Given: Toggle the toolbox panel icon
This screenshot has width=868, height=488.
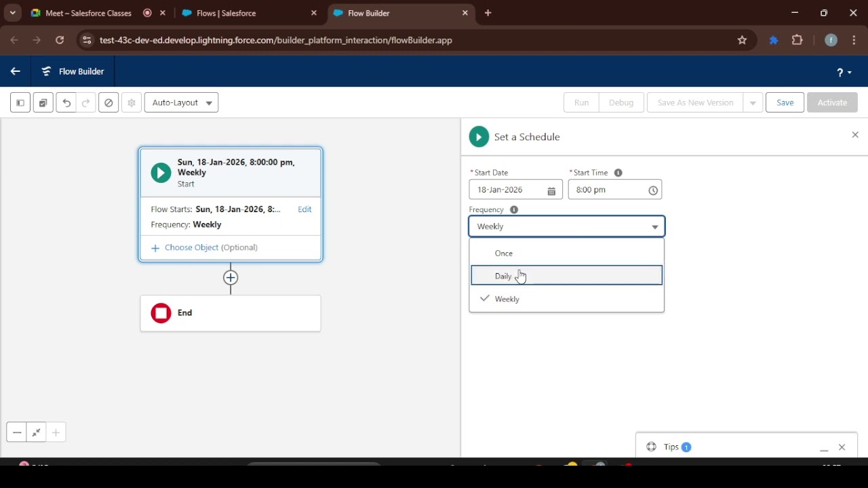Looking at the screenshot, I should click(20, 103).
